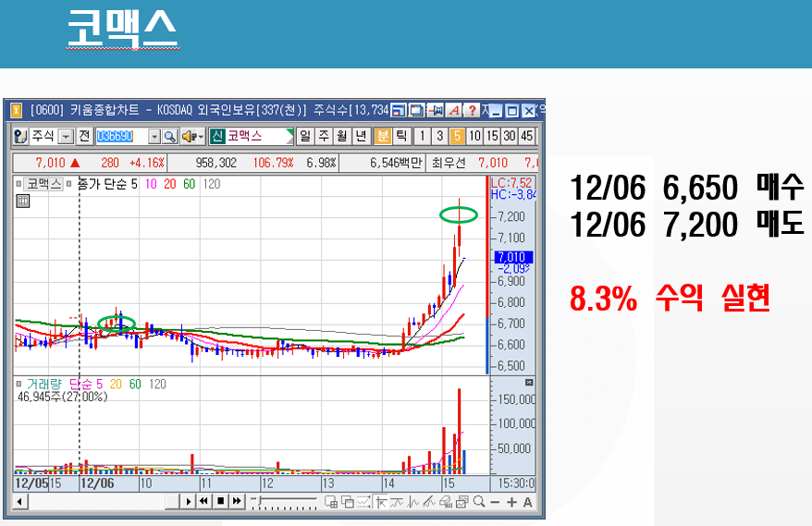The width and height of the screenshot is (812, 526).
Task: Click the chart data icon before the last window-style icon
Action: pyautogui.click(x=446, y=502)
